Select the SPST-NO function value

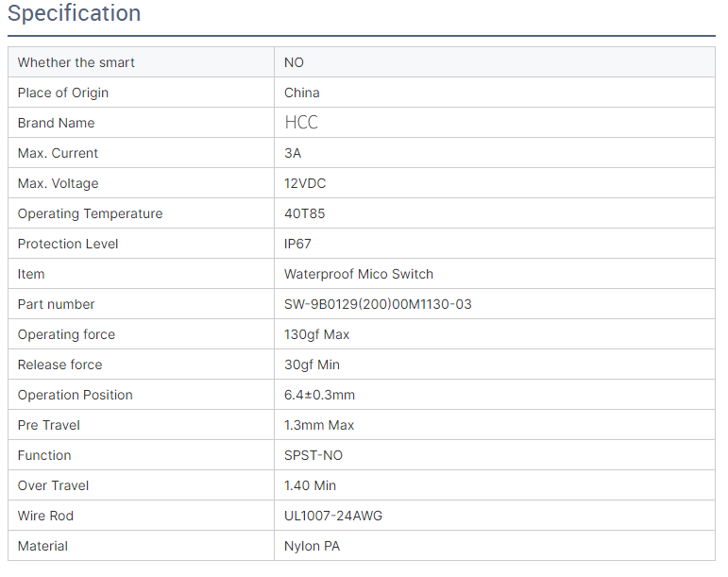313,455
